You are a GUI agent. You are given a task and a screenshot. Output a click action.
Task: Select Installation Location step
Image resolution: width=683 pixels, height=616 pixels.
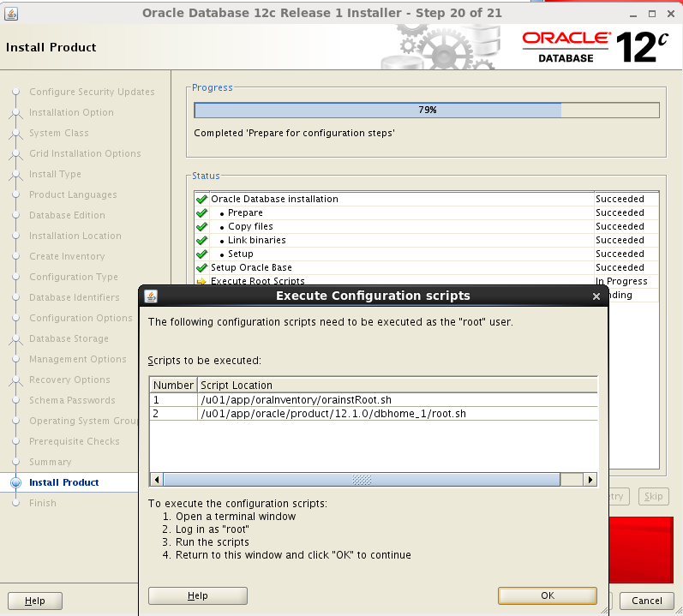tap(75, 236)
